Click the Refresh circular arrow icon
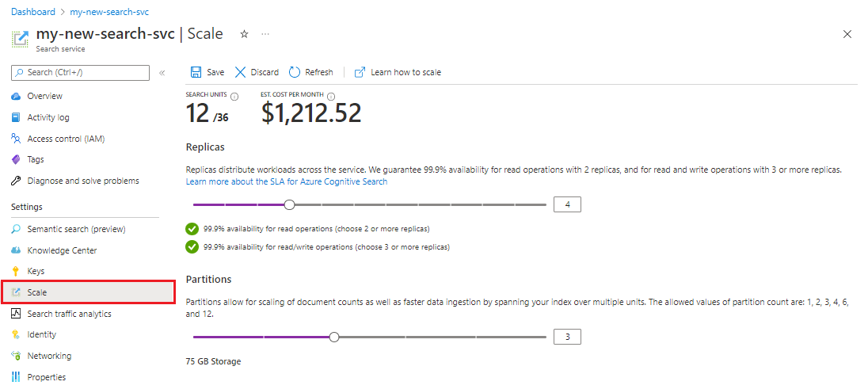The width and height of the screenshot is (868, 389). [x=295, y=72]
